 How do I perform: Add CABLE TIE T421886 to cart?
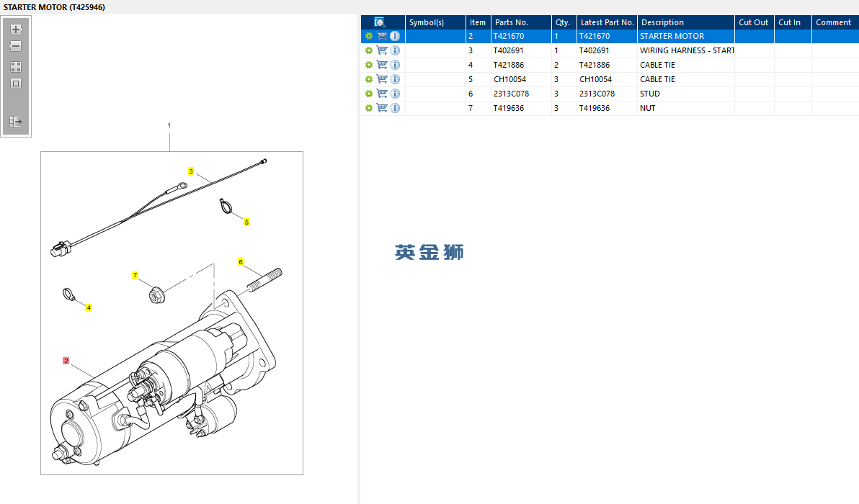382,65
